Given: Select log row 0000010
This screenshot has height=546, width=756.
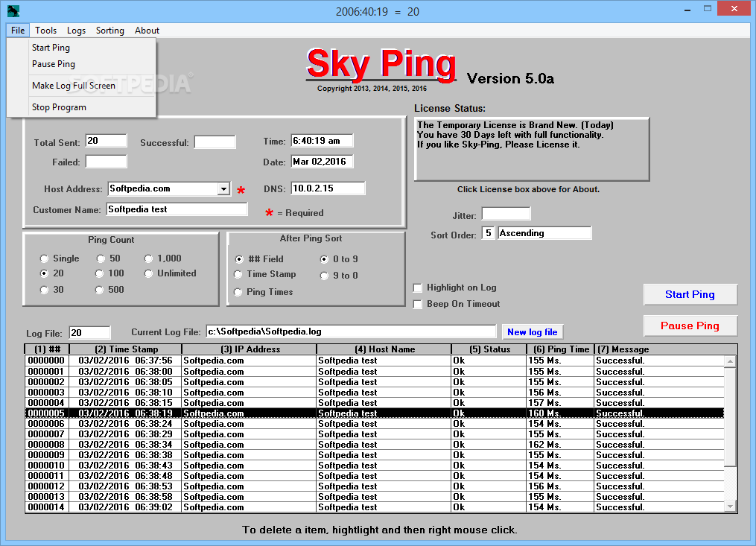Looking at the screenshot, I should pos(374,466).
